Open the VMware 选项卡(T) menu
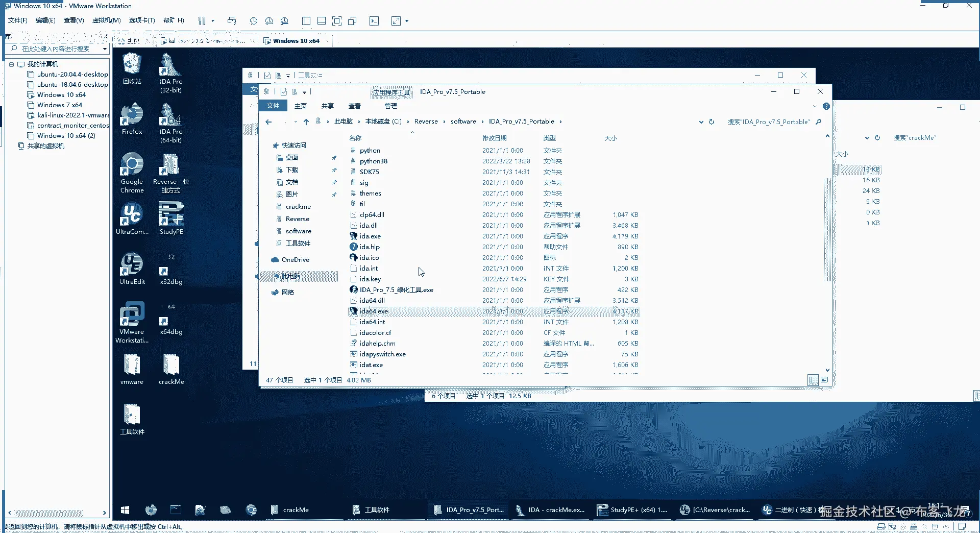 pyautogui.click(x=142, y=20)
